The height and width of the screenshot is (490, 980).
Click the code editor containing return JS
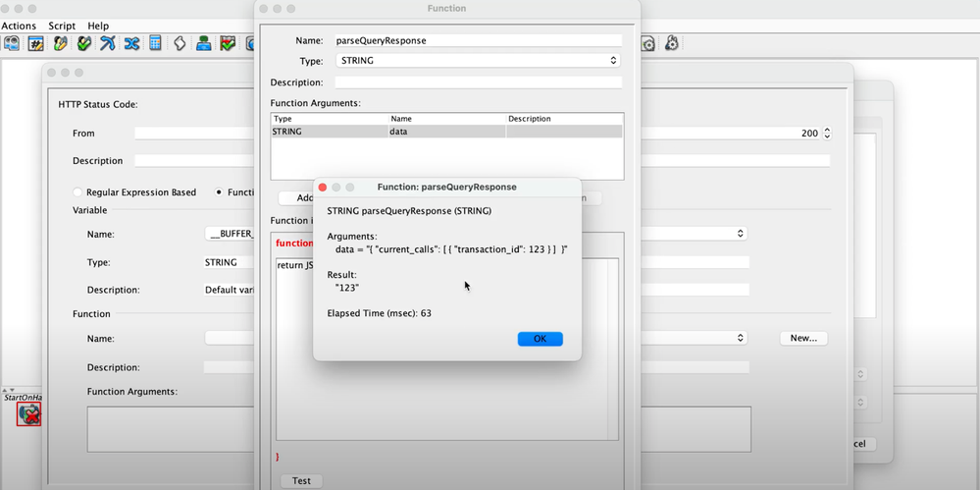tap(441, 350)
